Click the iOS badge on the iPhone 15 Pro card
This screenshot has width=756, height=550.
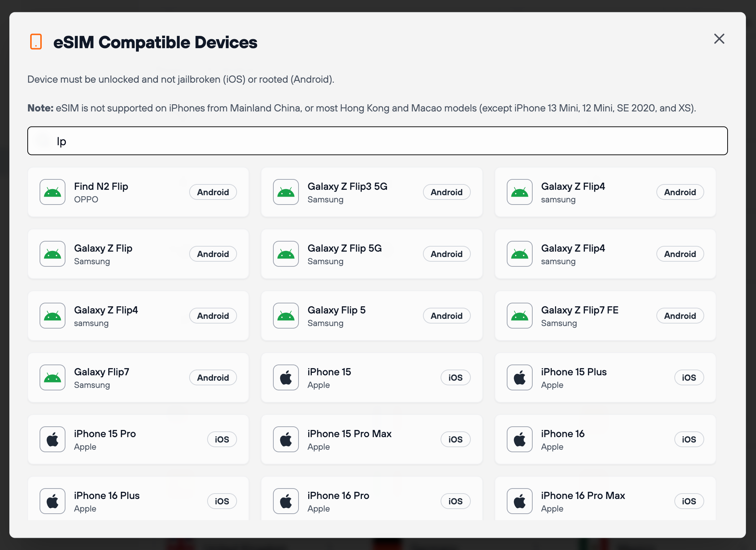tap(222, 439)
